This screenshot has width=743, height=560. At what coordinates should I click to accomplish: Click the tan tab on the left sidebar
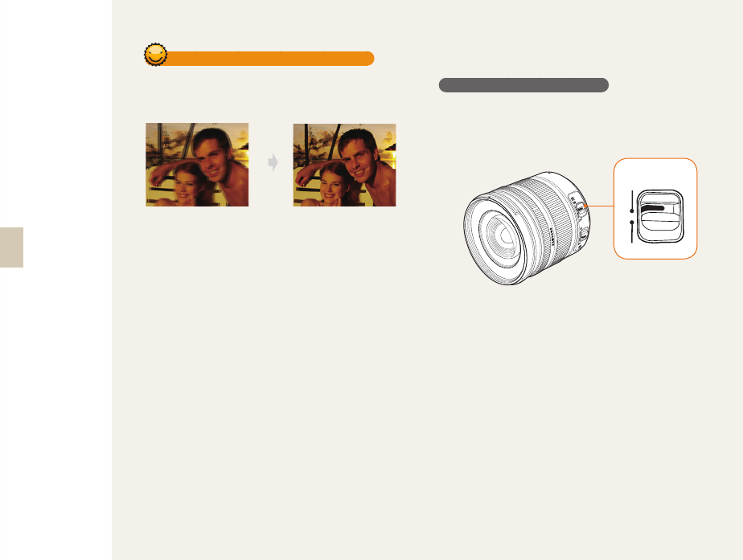[x=11, y=247]
